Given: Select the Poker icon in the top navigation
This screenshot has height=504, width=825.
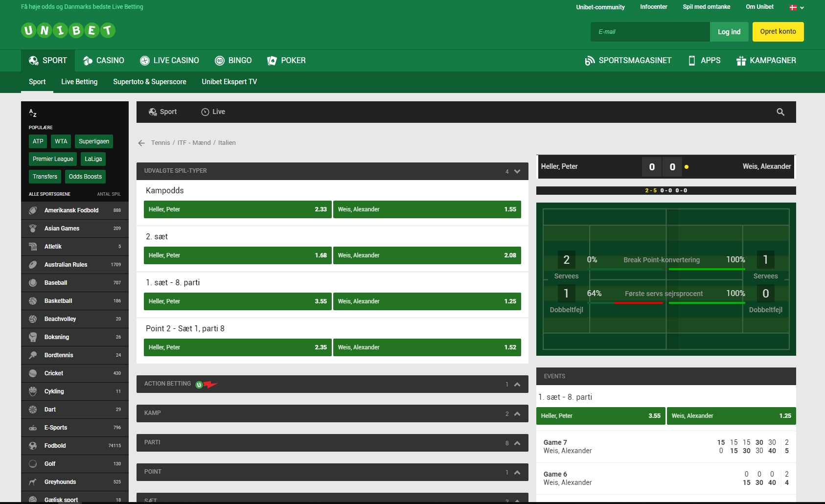Looking at the screenshot, I should coord(272,60).
